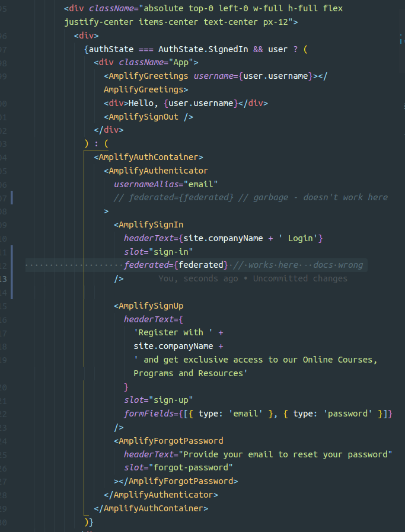Click the AmplifyAuthenticator opening tag
This screenshot has width=405, height=532.
[x=156, y=171]
